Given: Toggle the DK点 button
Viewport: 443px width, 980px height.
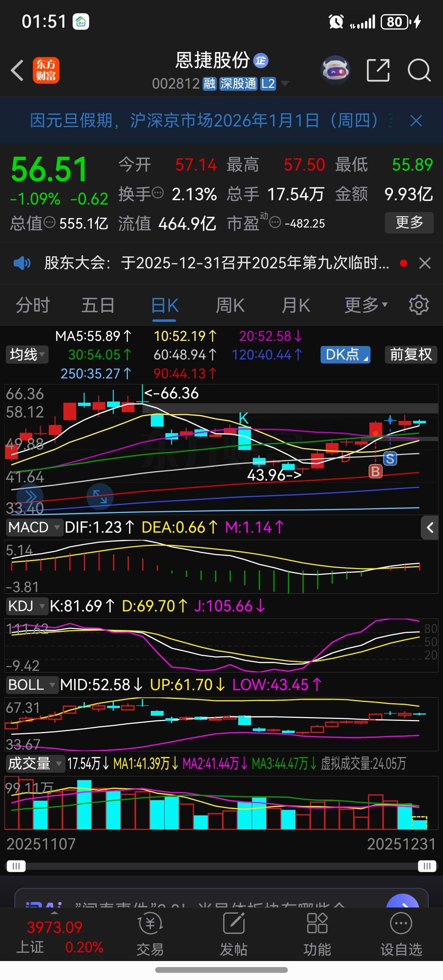Looking at the screenshot, I should 345,355.
